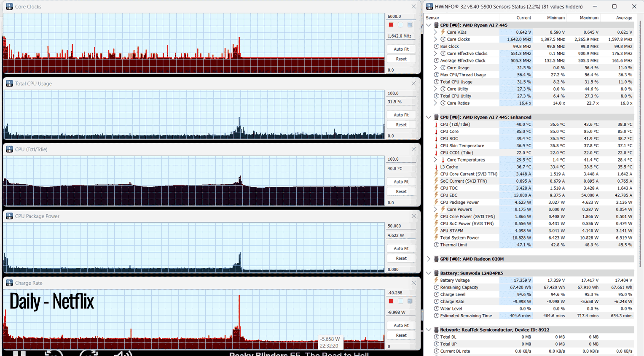Click the light blue swatch in Core Clocks graph

(x=400, y=25)
